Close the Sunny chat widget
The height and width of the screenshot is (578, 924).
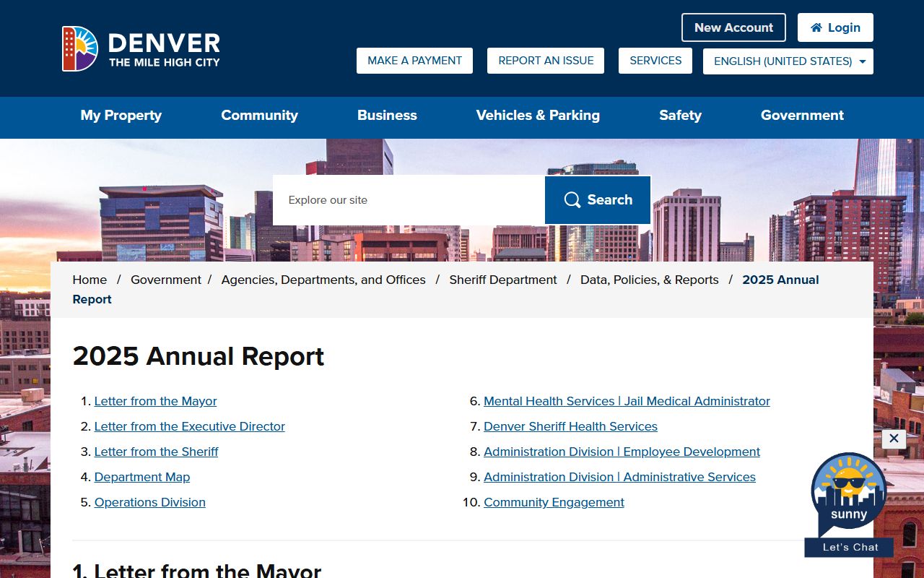(894, 439)
